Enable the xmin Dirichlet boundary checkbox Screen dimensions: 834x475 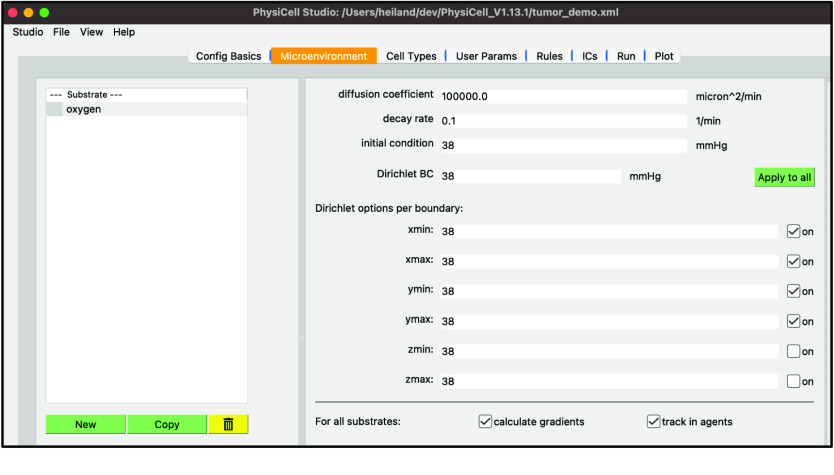tap(793, 232)
